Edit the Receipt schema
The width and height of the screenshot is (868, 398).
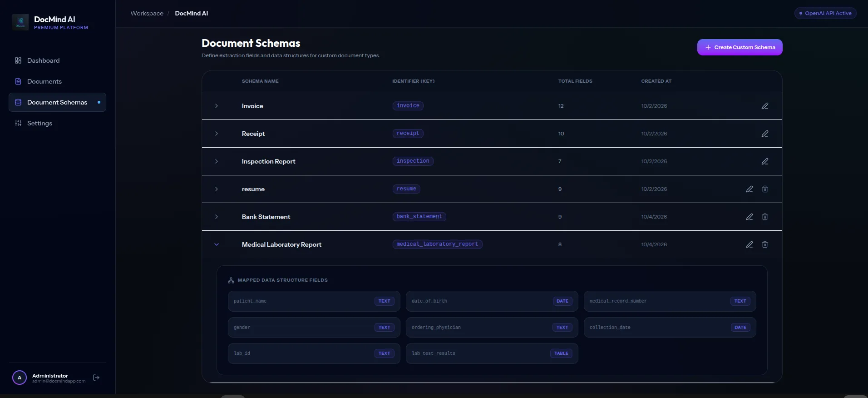point(765,134)
